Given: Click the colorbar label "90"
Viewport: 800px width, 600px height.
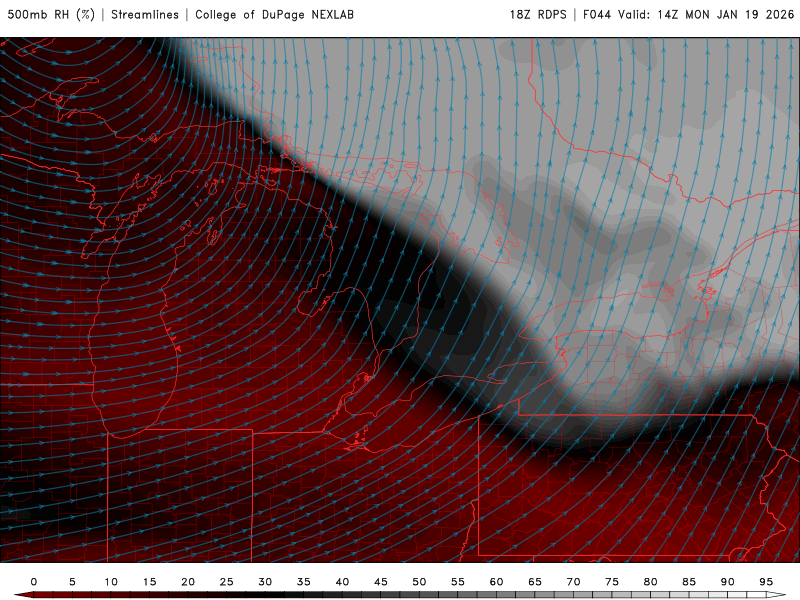Looking at the screenshot, I should [x=727, y=582].
